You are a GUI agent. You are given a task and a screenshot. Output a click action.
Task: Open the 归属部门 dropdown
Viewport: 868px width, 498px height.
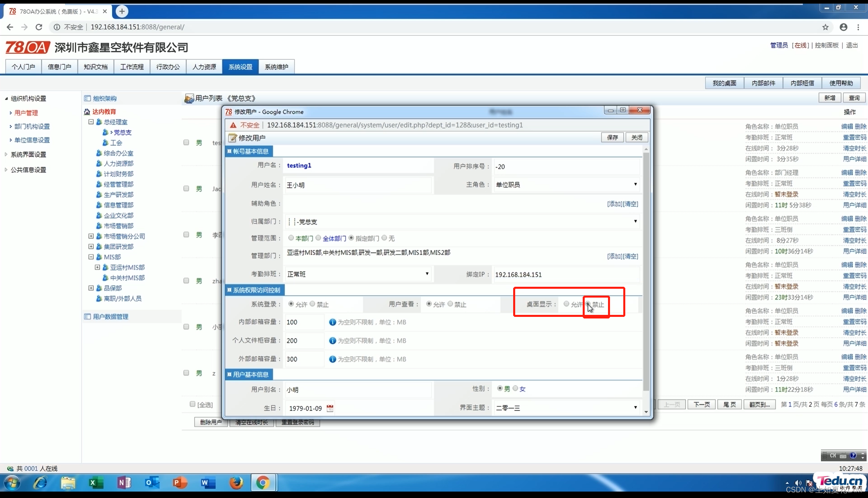462,222
